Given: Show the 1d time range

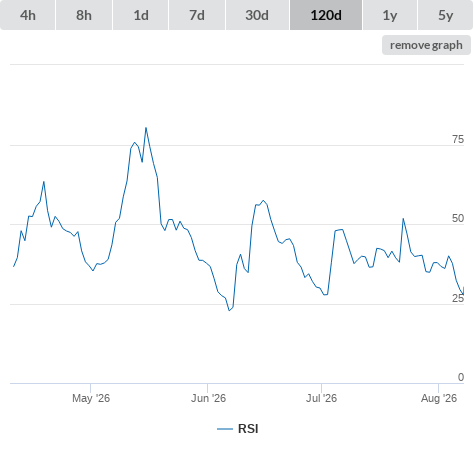Looking at the screenshot, I should [141, 15].
